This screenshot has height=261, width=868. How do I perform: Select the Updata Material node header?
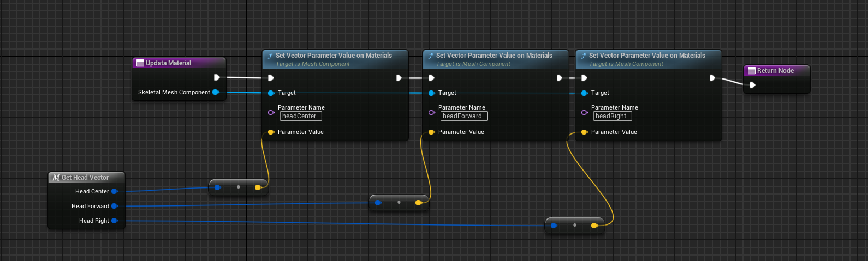click(179, 63)
